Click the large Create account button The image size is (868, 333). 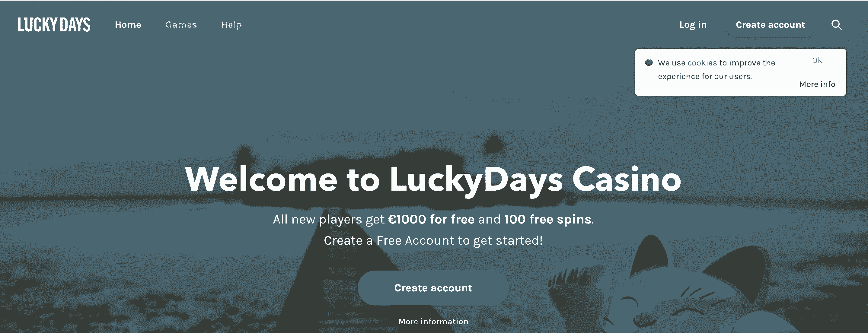tap(433, 288)
